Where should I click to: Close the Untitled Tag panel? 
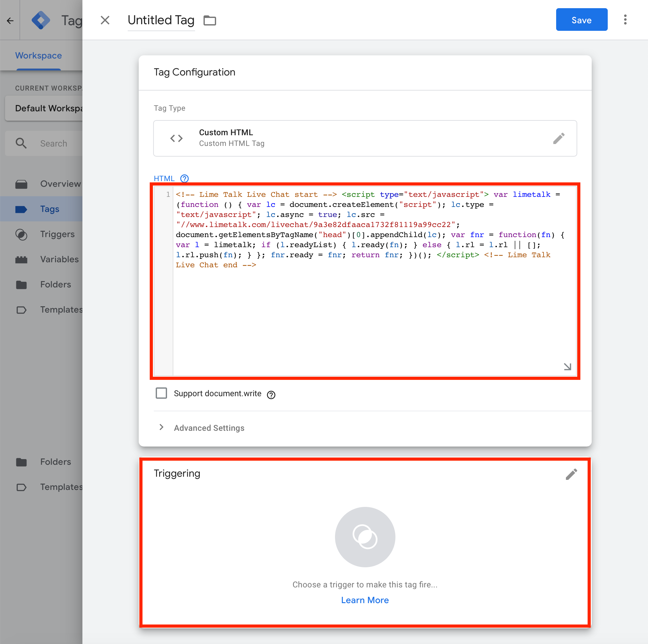click(105, 20)
